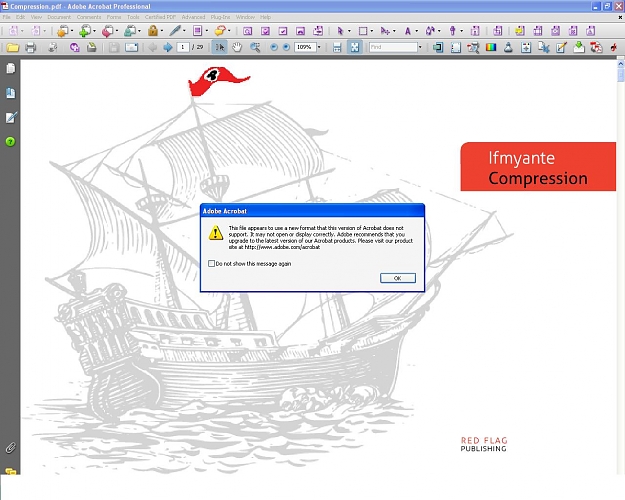Click the purple arrow pointer tool icon
625x500 pixels.
pos(340,31)
